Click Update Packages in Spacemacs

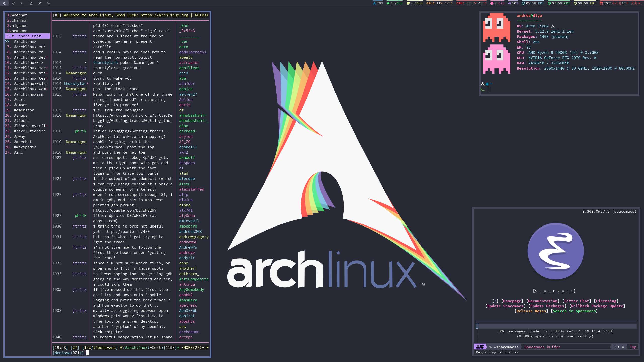click(547, 306)
